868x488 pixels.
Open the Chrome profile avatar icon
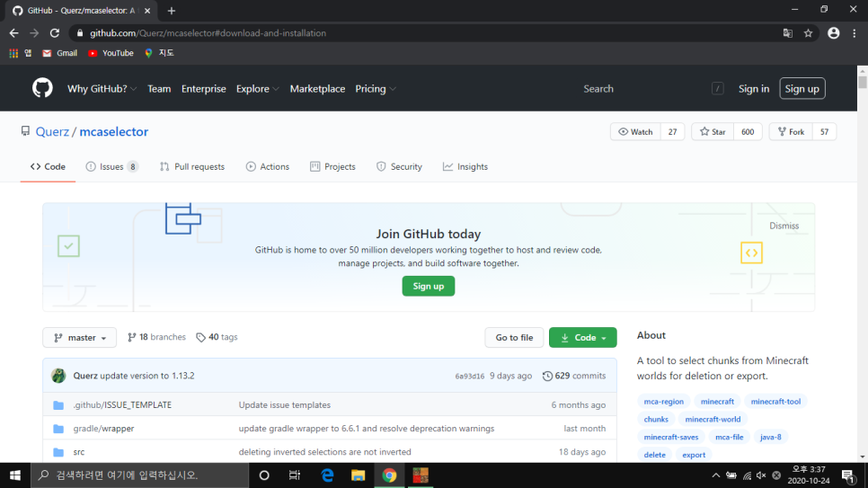833,33
